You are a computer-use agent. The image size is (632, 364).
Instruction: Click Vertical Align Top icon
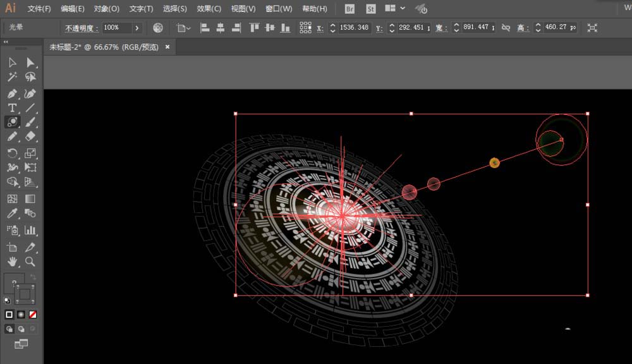[x=254, y=27]
